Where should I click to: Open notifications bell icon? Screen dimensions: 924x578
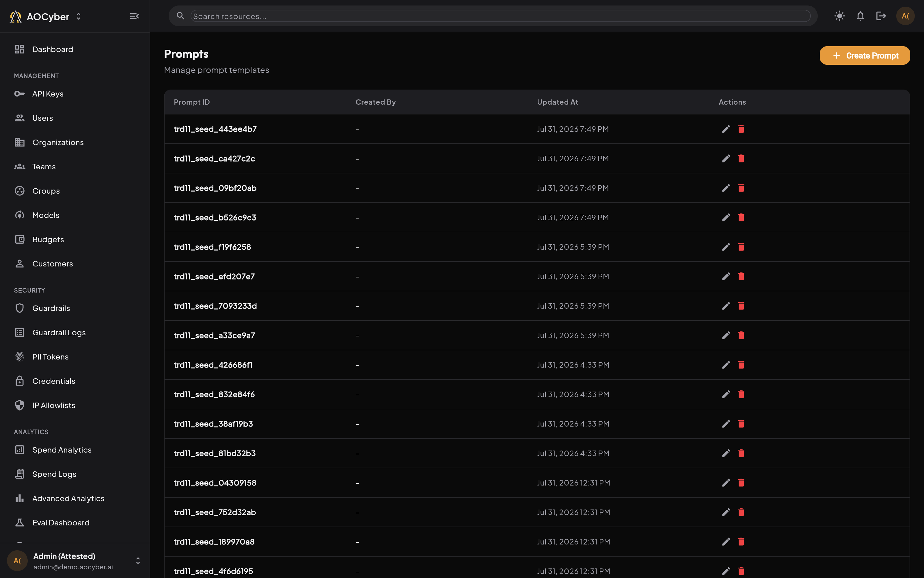(x=860, y=16)
